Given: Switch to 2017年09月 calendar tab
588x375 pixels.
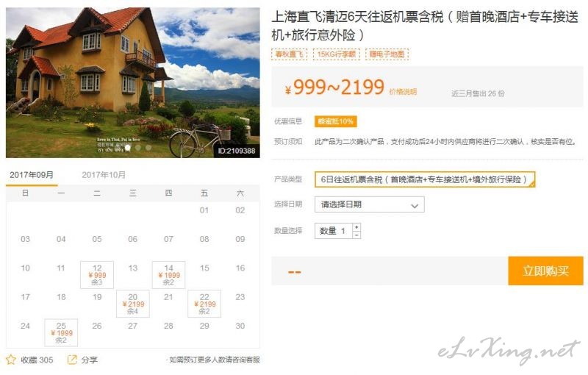Looking at the screenshot, I should click(32, 175).
